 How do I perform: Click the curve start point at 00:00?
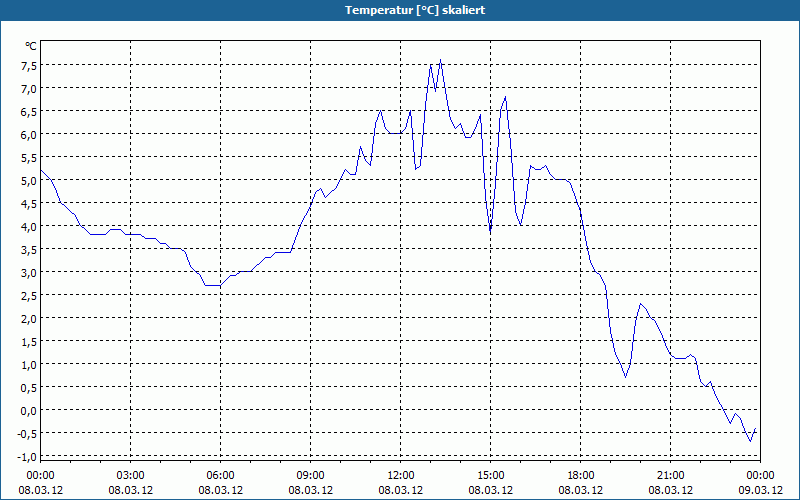pyautogui.click(x=41, y=170)
